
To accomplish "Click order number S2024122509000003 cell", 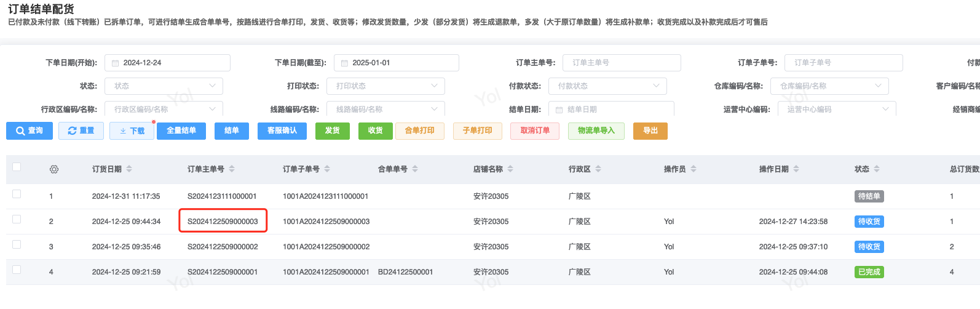I will pos(223,222).
